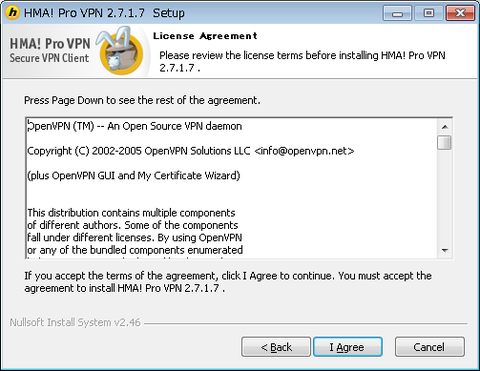Click inside the license agreement text box
Screen dimensions: 480x371
click(x=231, y=188)
